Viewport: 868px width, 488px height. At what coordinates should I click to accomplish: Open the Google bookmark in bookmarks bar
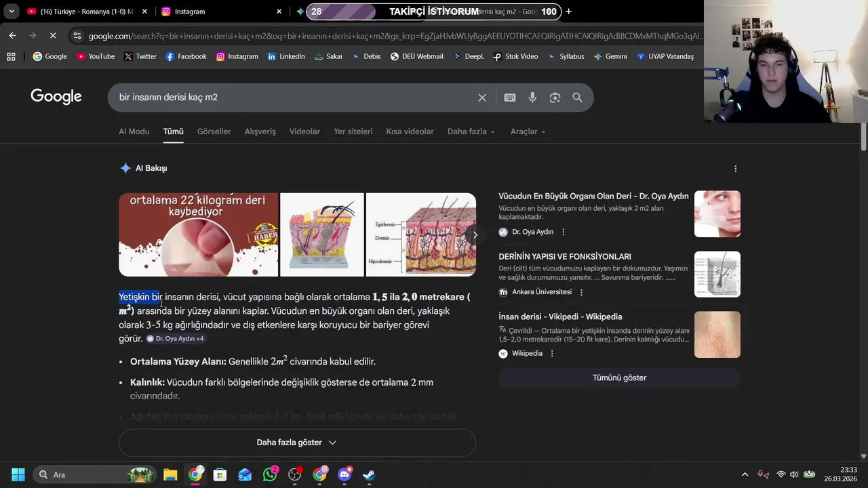50,56
